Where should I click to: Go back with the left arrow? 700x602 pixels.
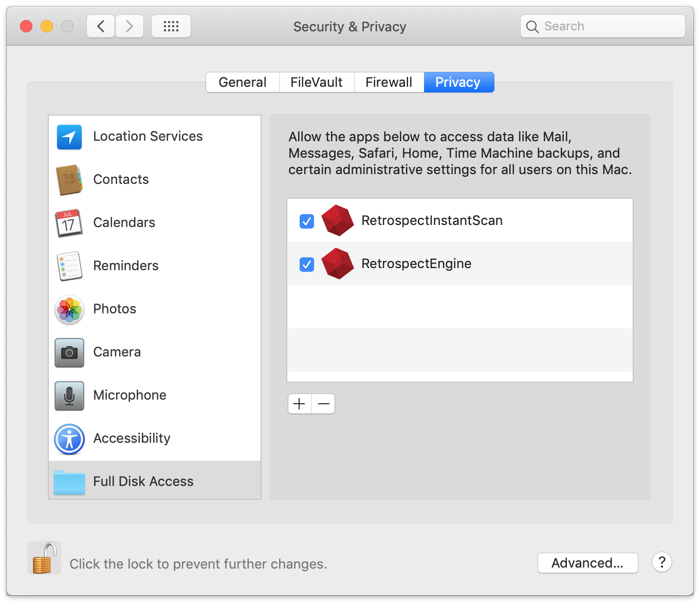coord(101,26)
